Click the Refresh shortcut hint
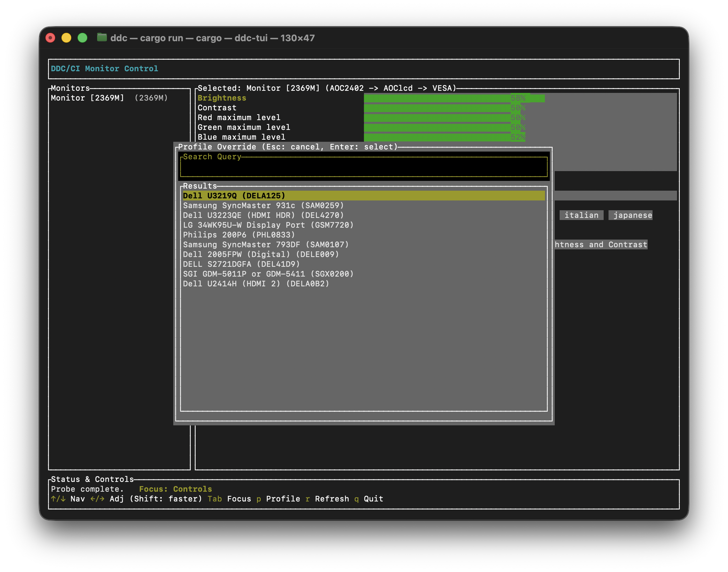This screenshot has height=572, width=728. coord(327,499)
